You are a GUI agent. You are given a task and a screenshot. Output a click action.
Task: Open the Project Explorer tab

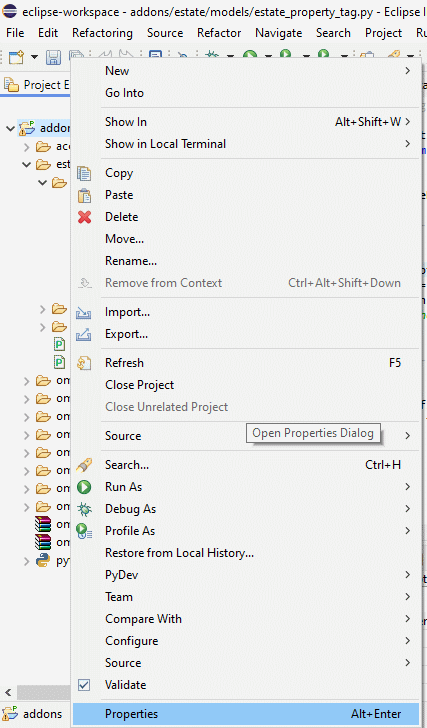pos(37,85)
